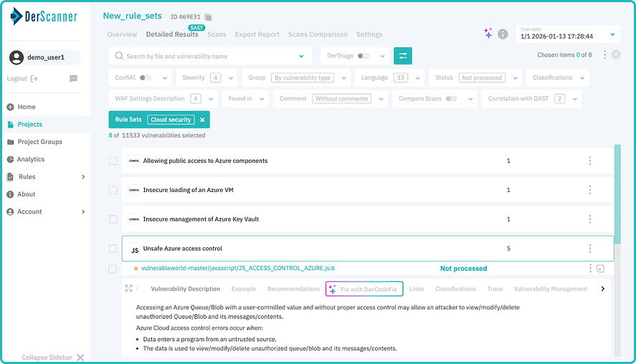This screenshot has height=364, width=636.
Task: Toggle the DerTriage switch
Action: tap(364, 56)
